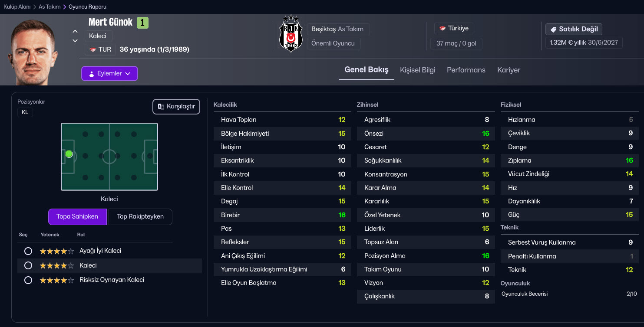Go to next player with down chevron
The width and height of the screenshot is (644, 327).
(75, 41)
